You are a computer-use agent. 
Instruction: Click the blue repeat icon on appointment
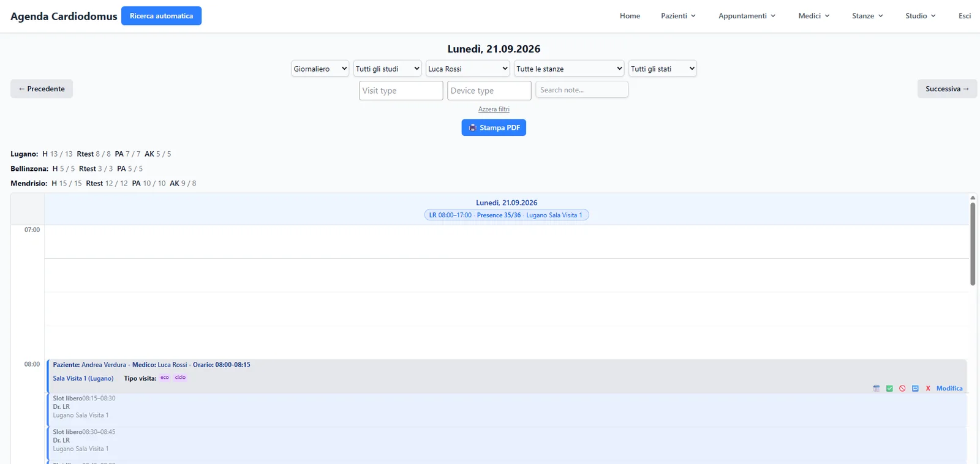915,389
